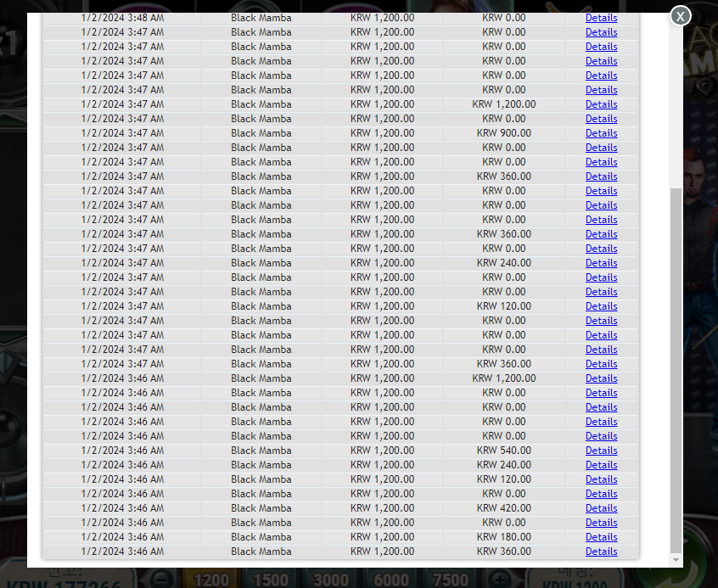Click Black Mamba in the KRW 900.00 row

tap(261, 133)
